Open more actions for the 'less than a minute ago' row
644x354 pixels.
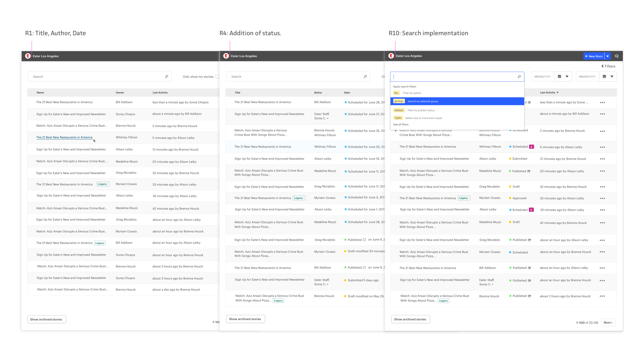tap(602, 102)
